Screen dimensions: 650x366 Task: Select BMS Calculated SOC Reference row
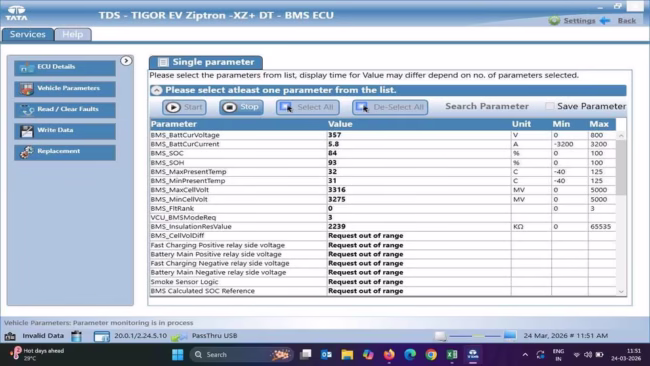coord(383,291)
